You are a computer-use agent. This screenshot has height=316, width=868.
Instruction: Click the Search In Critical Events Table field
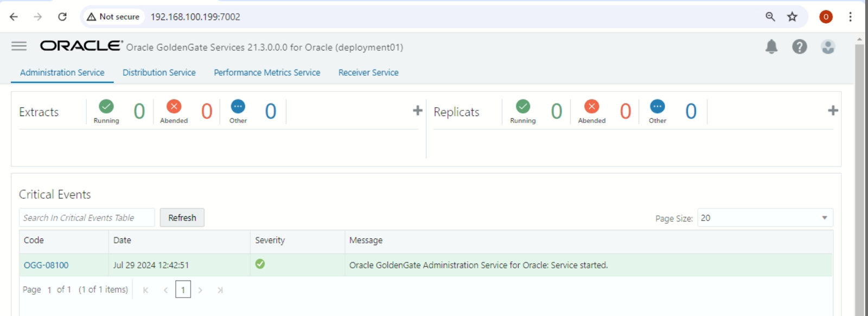click(87, 218)
